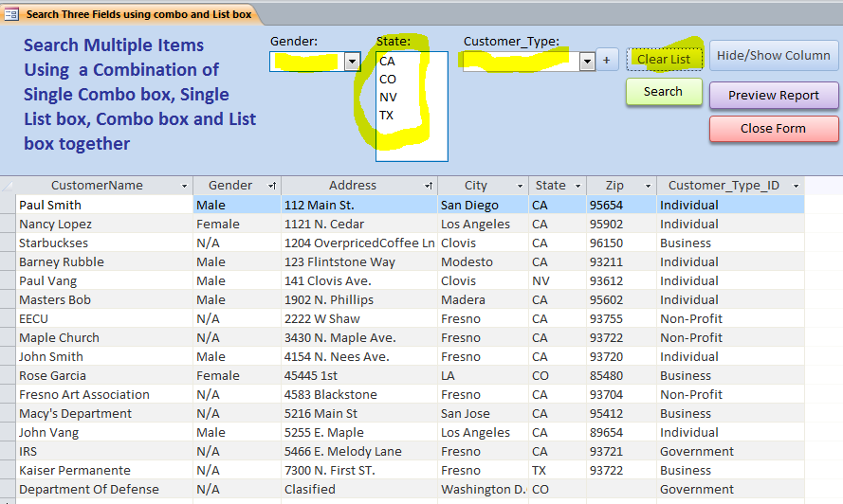Click the 'Department Of Defense' cell
Screen dimensions: 843x504
(104, 489)
